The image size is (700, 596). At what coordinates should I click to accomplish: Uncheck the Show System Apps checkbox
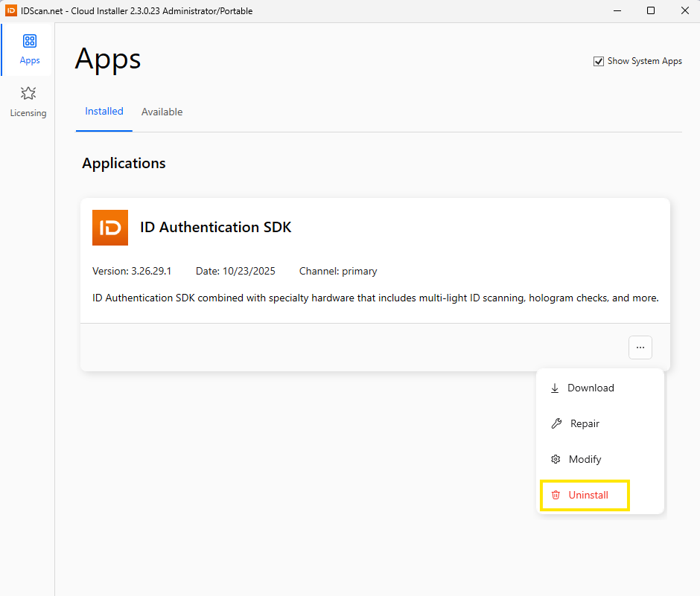click(x=599, y=61)
